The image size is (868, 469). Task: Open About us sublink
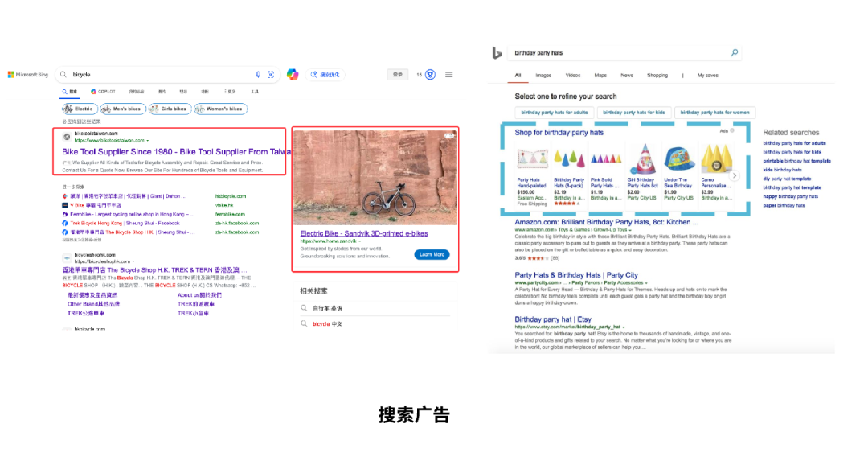point(199,295)
